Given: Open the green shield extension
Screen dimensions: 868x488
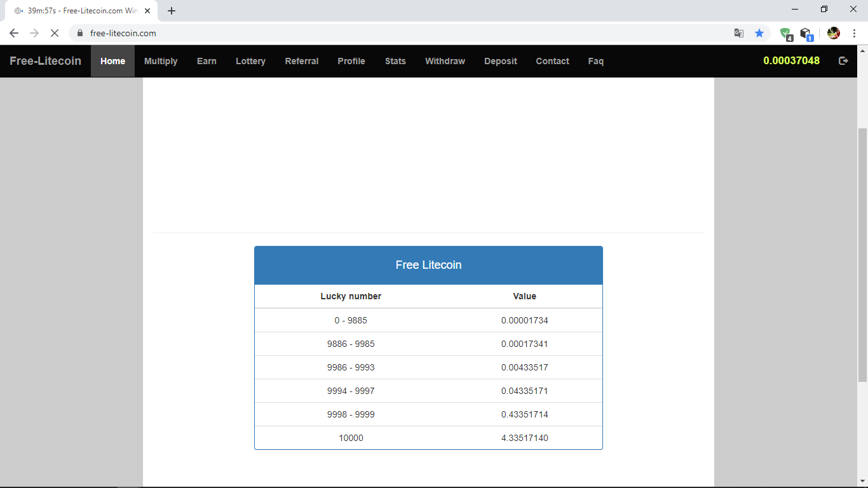Looking at the screenshot, I should tap(786, 34).
